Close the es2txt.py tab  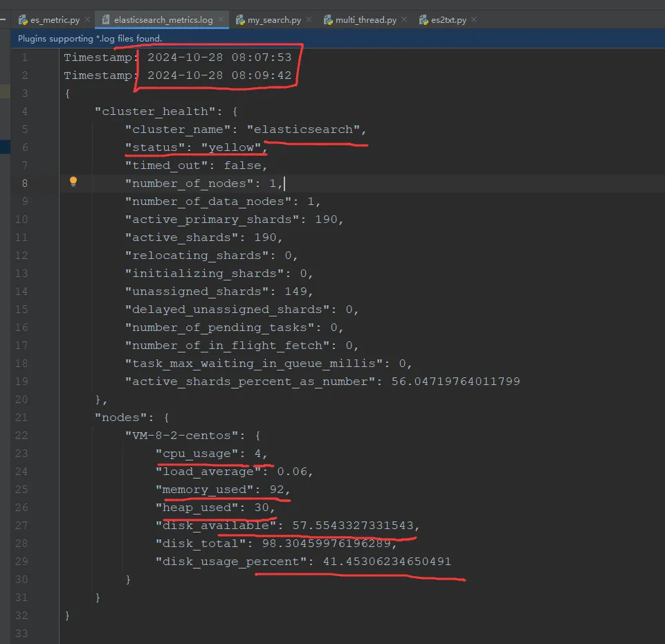[473, 20]
